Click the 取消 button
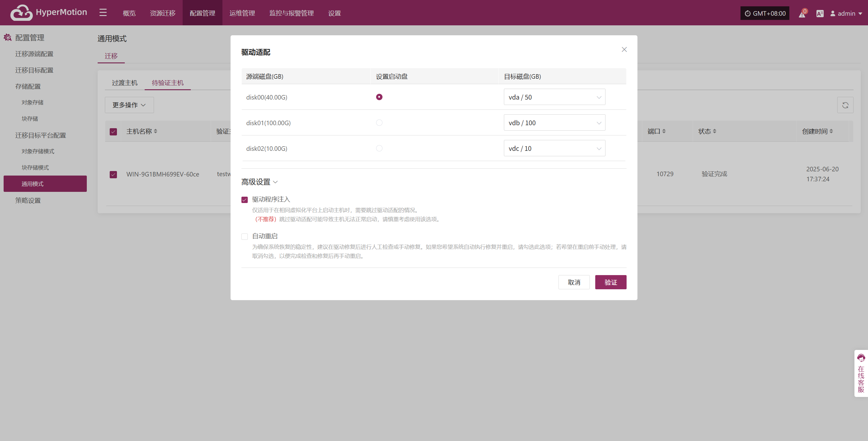This screenshot has width=868, height=441. (574, 282)
